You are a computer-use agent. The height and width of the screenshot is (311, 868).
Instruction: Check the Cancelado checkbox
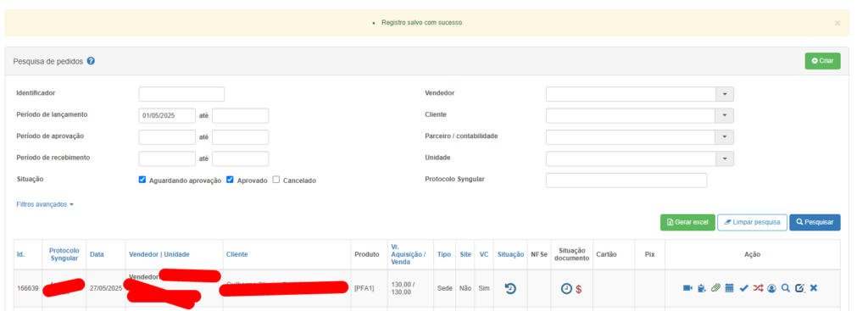[276, 180]
